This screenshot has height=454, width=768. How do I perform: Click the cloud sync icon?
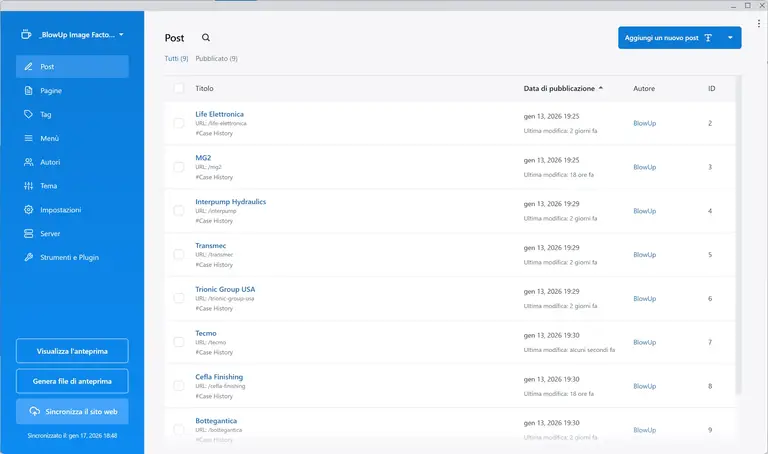click(x=34, y=411)
